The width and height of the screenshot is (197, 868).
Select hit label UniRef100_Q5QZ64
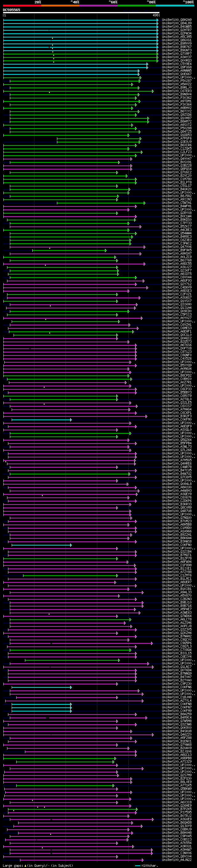pyautogui.click(x=177, y=440)
